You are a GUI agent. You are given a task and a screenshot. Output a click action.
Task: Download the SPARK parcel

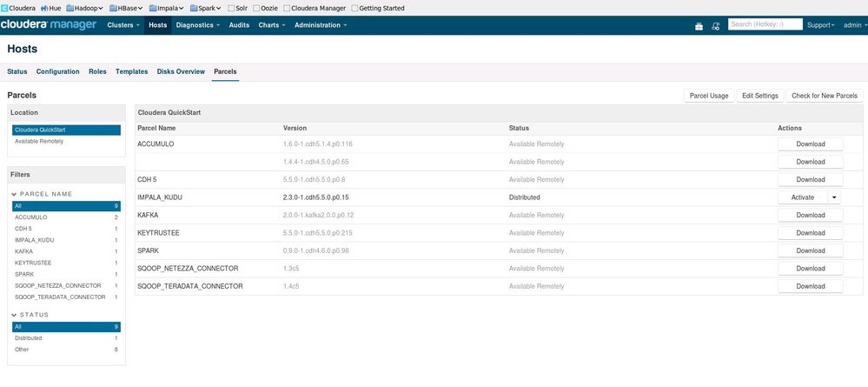point(811,250)
